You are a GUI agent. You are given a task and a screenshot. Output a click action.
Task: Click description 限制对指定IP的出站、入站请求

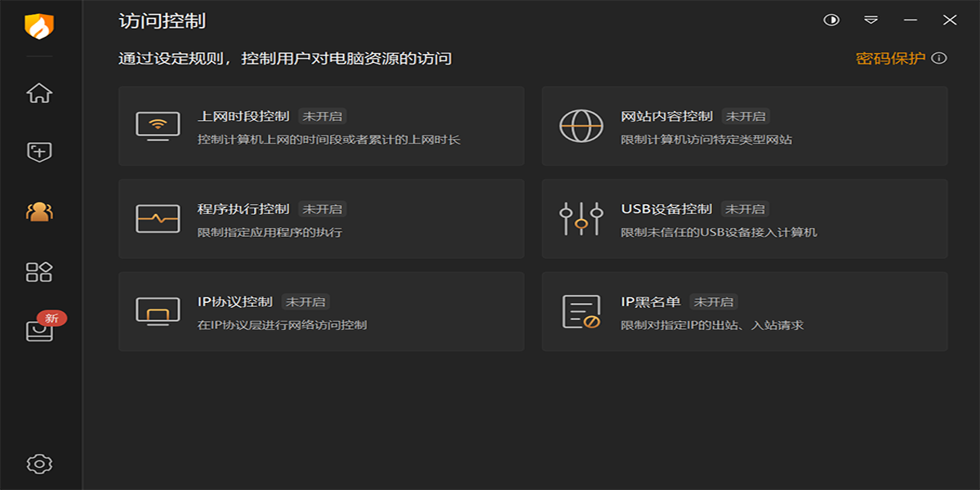(712, 325)
